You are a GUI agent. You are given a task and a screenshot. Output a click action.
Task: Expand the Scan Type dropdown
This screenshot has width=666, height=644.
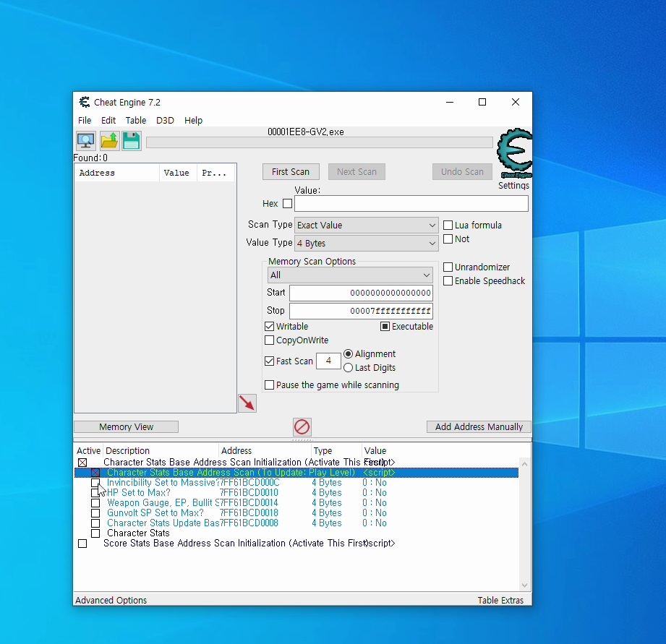click(367, 226)
